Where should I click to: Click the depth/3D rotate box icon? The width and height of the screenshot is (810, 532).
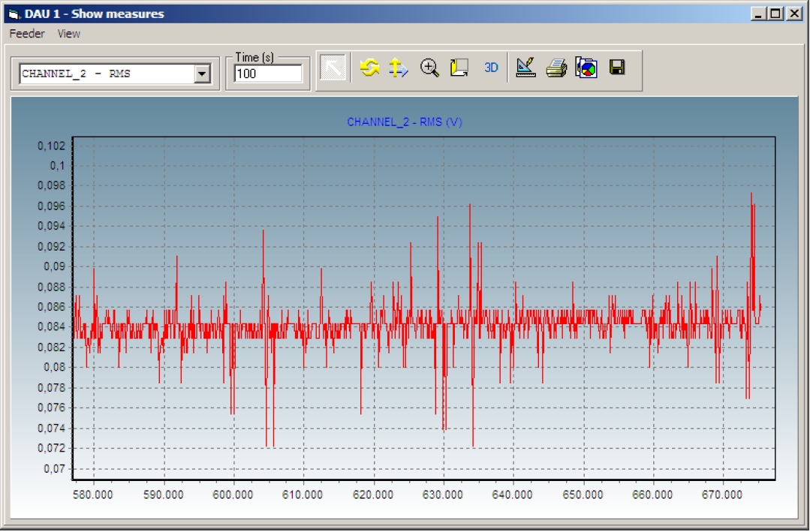click(459, 68)
